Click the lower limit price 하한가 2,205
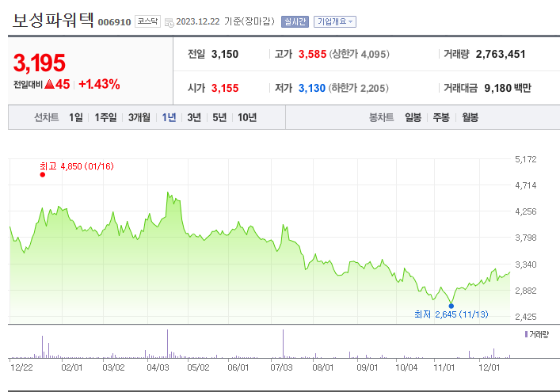Image resolution: width=560 pixels, height=392 pixels. point(358,88)
